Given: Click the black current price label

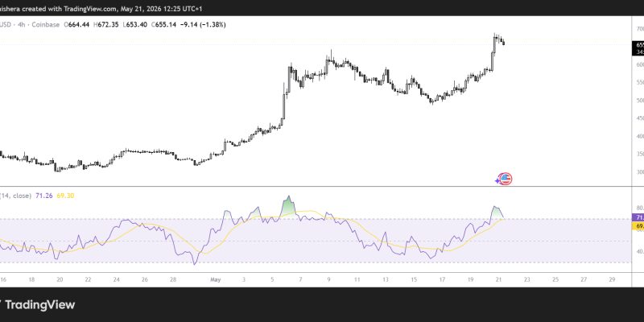Looking at the screenshot, I should (638, 48).
